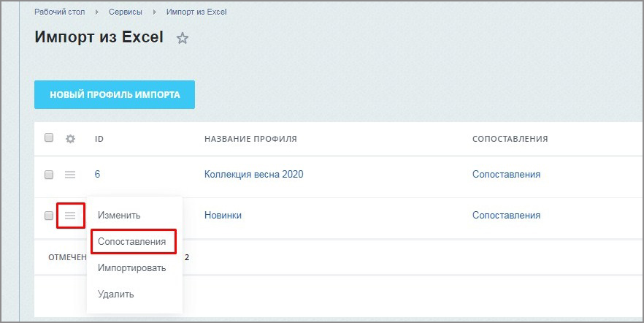Open the table settings gear icon

point(70,139)
